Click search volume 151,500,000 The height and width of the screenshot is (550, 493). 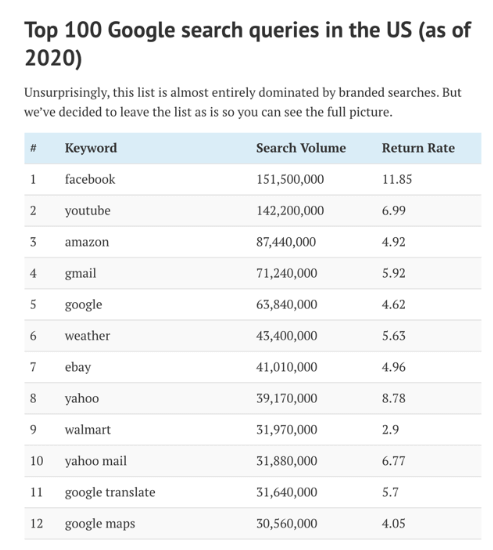pos(290,179)
